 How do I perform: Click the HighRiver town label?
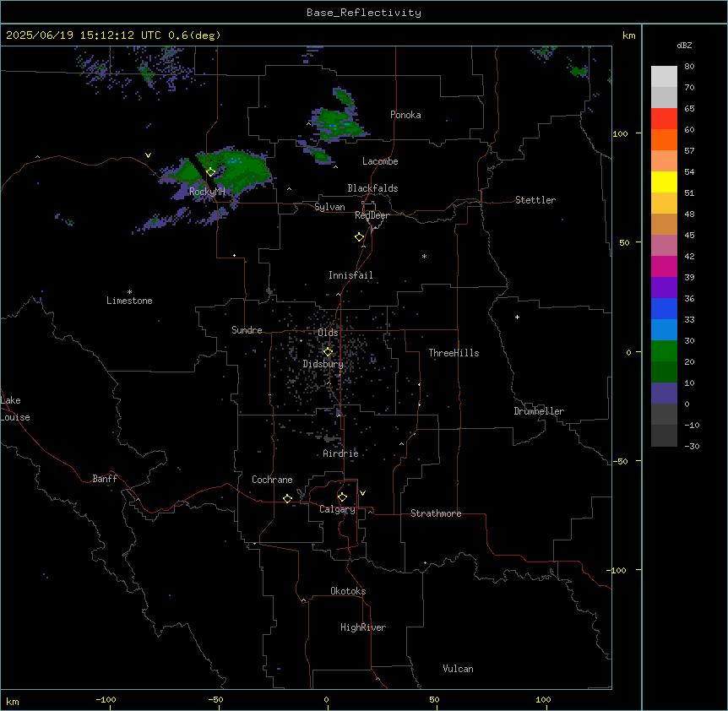point(363,627)
